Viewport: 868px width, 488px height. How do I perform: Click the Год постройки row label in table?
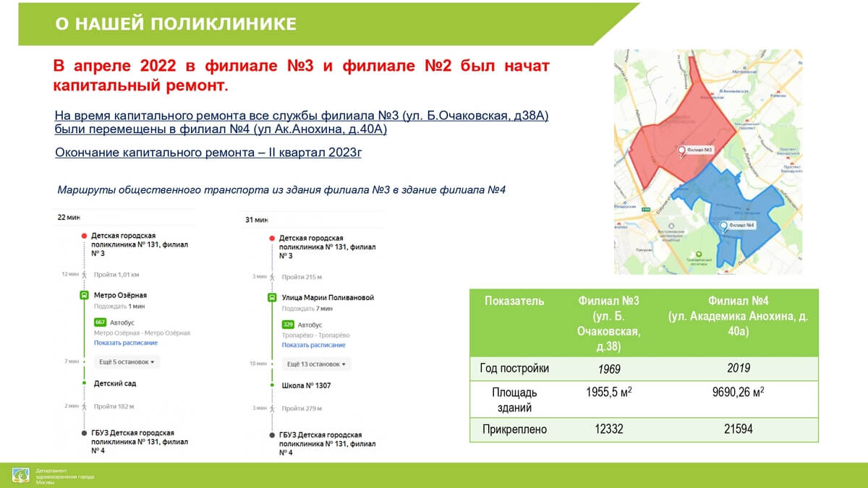[514, 368]
